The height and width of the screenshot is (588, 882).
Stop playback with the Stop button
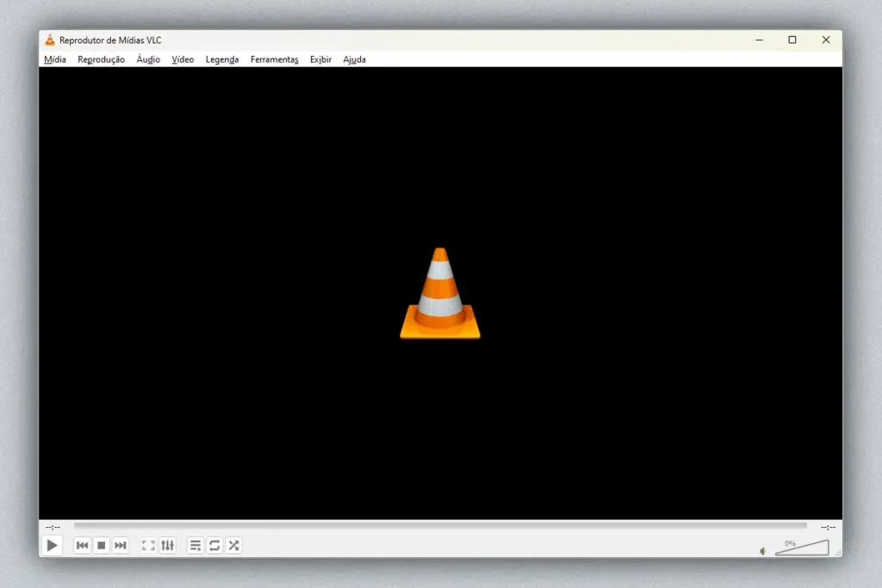(x=102, y=545)
